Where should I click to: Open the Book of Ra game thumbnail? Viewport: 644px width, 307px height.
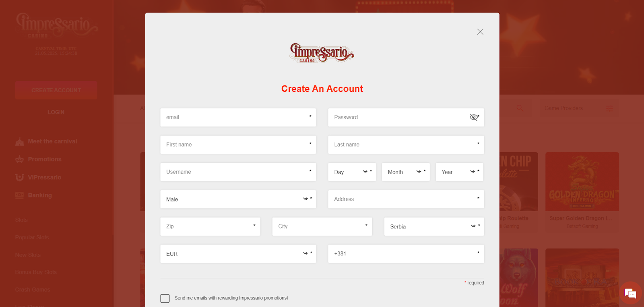pos(582,278)
